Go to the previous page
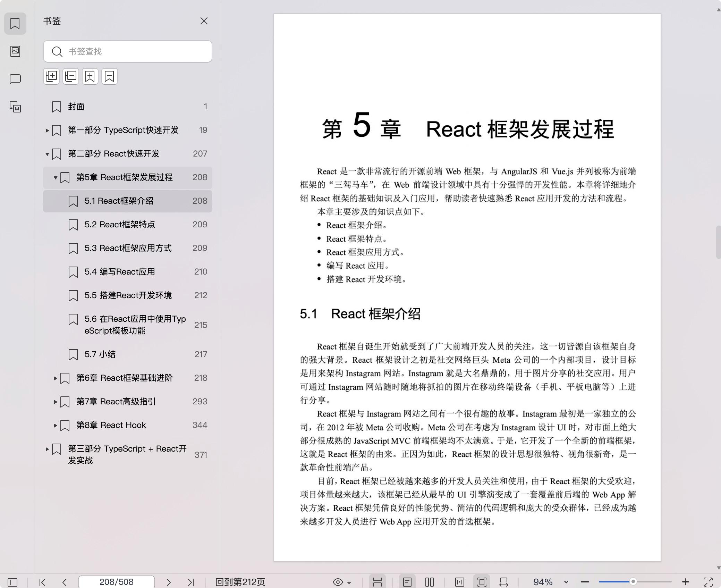 click(x=65, y=582)
